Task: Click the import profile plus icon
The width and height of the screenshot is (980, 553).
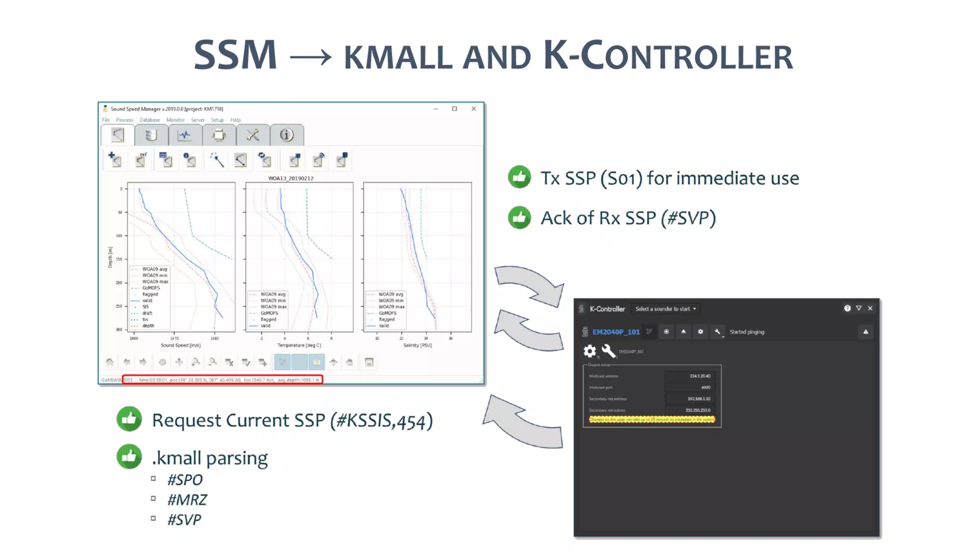Action: coord(115,159)
